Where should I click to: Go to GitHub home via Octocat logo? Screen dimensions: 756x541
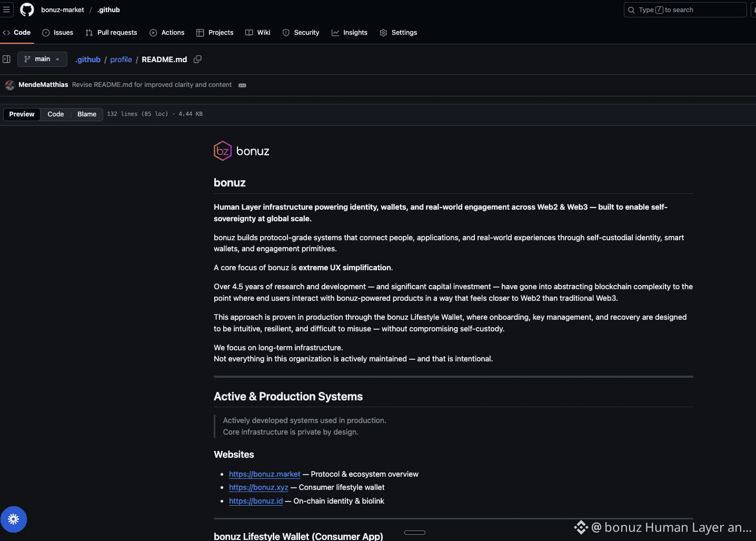coord(27,9)
